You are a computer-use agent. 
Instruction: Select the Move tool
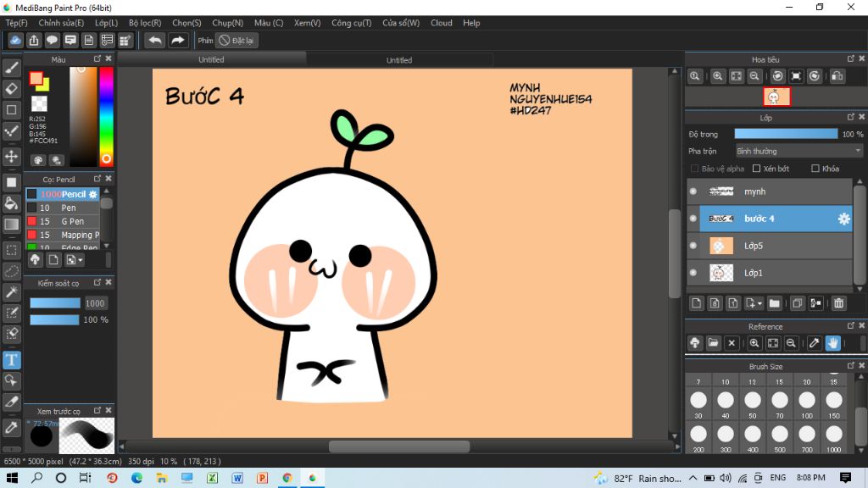(x=12, y=157)
